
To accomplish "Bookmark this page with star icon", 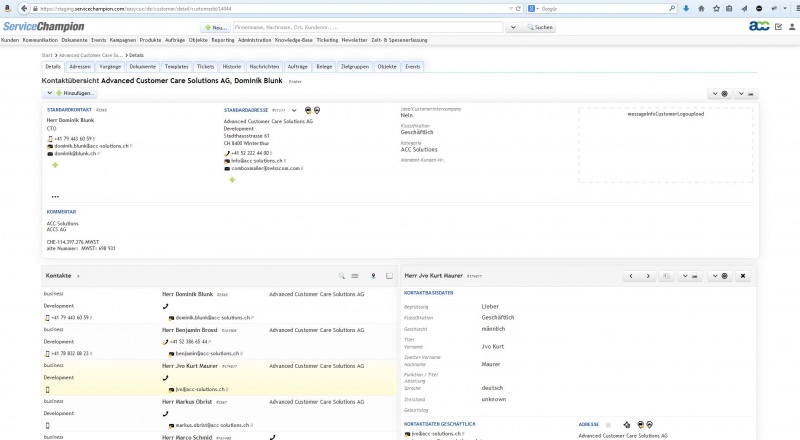I will 716,9.
